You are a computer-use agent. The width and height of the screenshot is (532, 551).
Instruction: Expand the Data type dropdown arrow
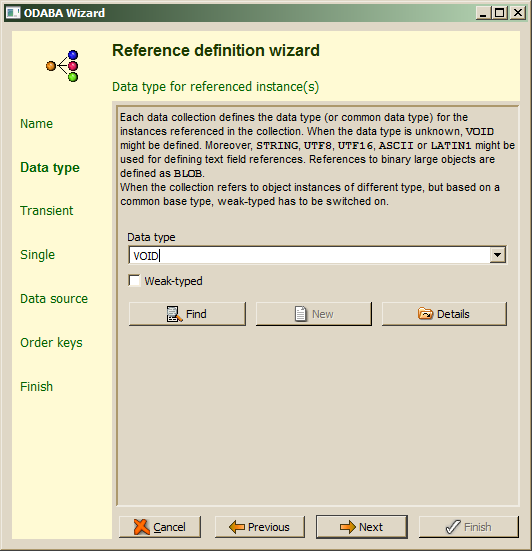coord(498,255)
